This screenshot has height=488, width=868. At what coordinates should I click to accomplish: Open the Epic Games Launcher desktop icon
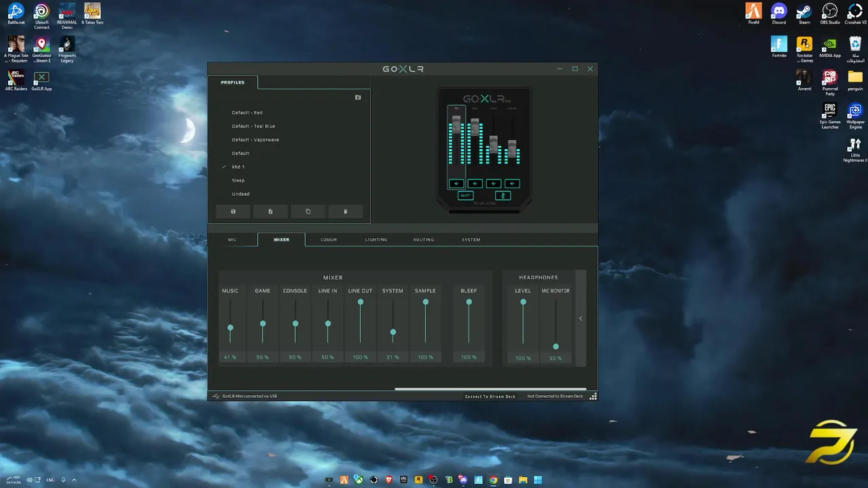click(x=830, y=116)
